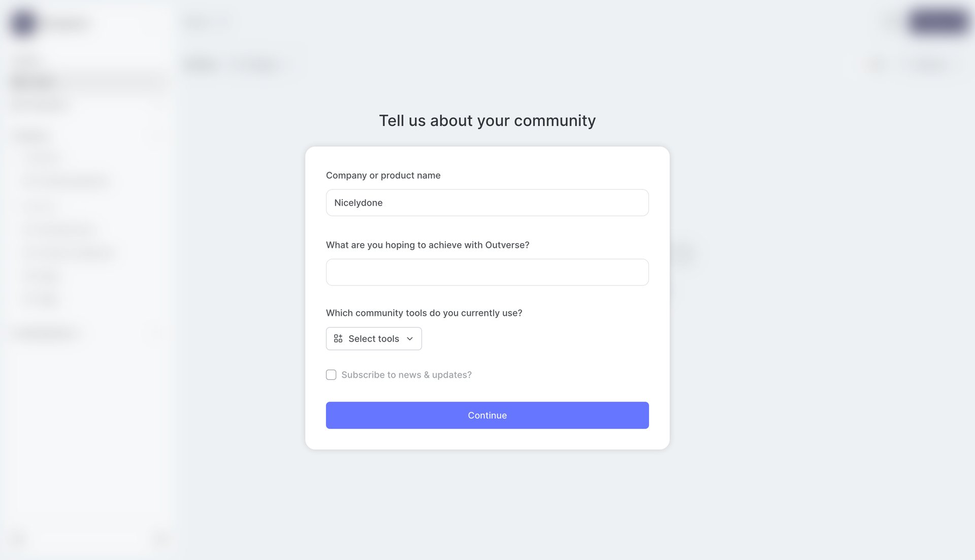Image resolution: width=975 pixels, height=560 pixels.
Task: Click the chevron arrow on the Select tools button
Action: (x=410, y=339)
